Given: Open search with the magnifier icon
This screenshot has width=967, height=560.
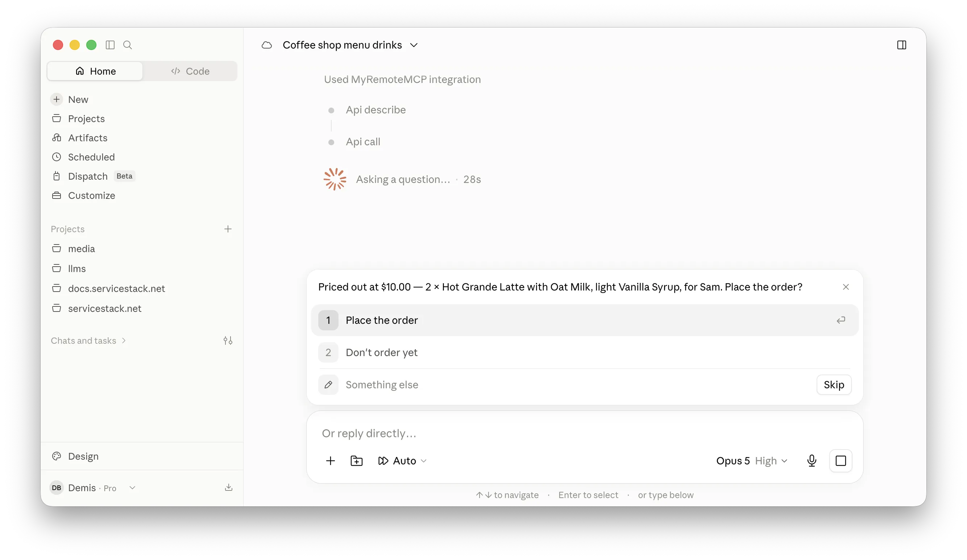Looking at the screenshot, I should (x=127, y=45).
